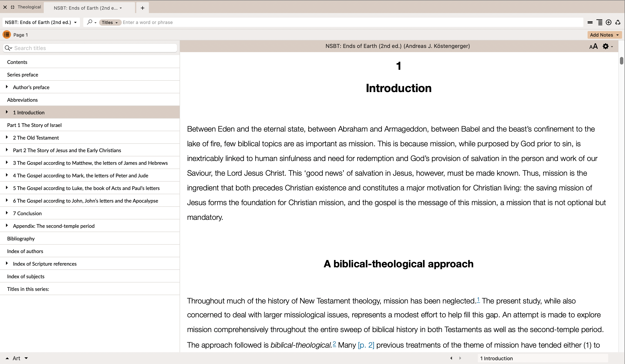625x364 pixels.
Task: Open the NSBT: Ends of Earth module dropdown
Action: 41,22
